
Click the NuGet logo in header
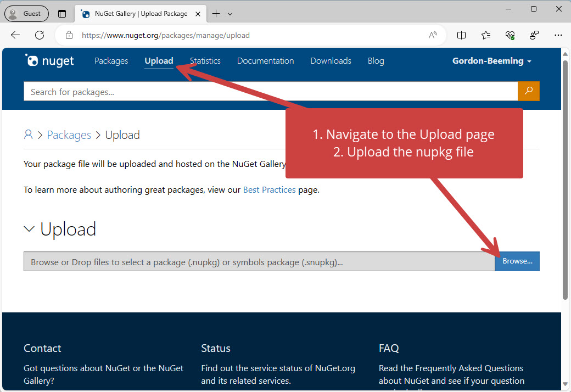tap(49, 60)
